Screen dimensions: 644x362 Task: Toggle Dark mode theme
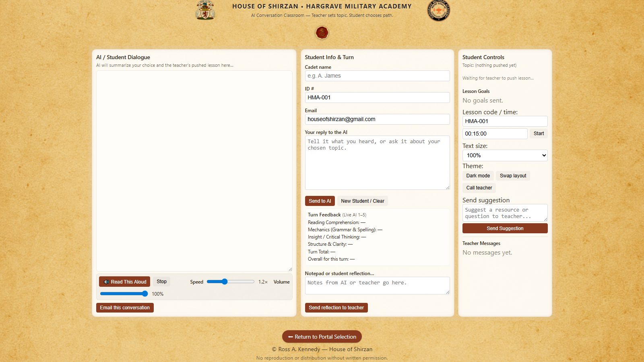[x=478, y=176]
